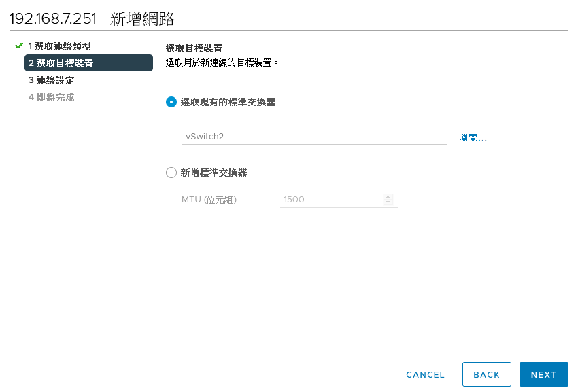Screen dimensions: 578x392
Task: Open the 瀏覽... browse link
Action: pos(473,138)
